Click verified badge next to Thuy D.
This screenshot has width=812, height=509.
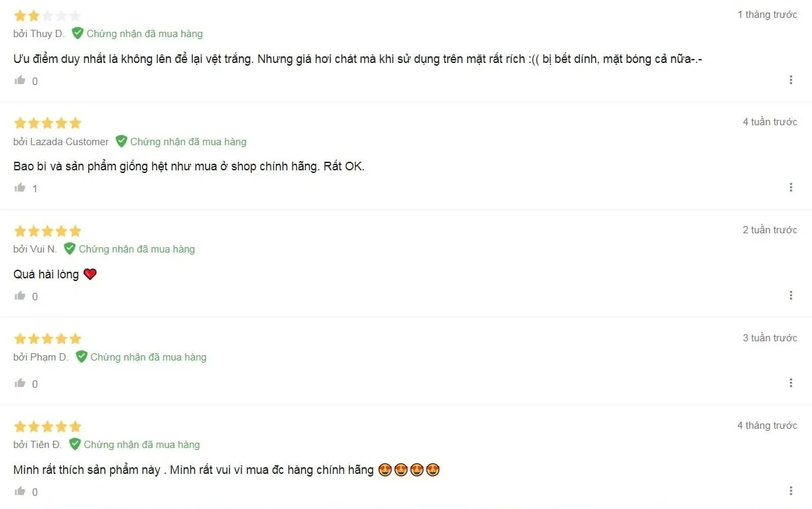point(78,33)
